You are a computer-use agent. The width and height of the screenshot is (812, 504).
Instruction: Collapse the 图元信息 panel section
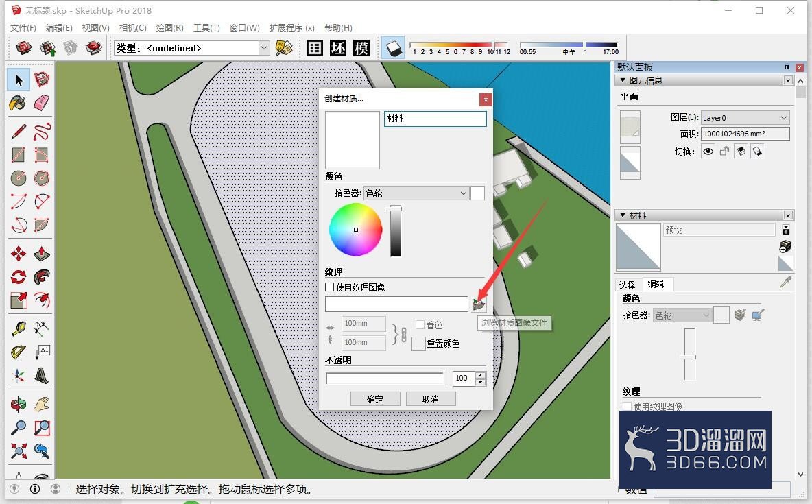click(x=623, y=80)
